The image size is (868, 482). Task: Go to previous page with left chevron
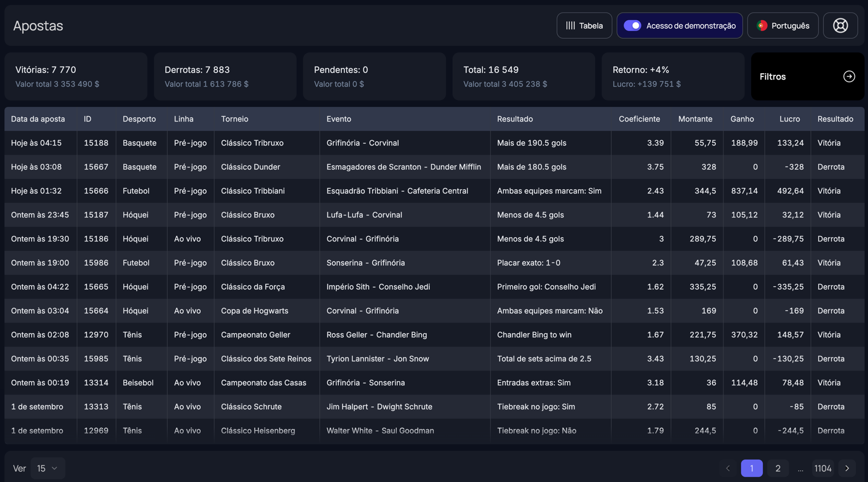coord(728,468)
